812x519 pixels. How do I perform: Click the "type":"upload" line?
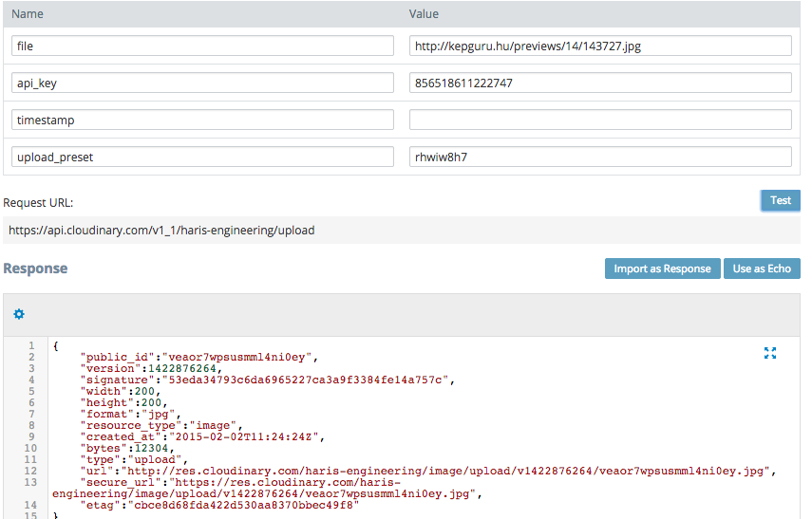pyautogui.click(x=134, y=459)
